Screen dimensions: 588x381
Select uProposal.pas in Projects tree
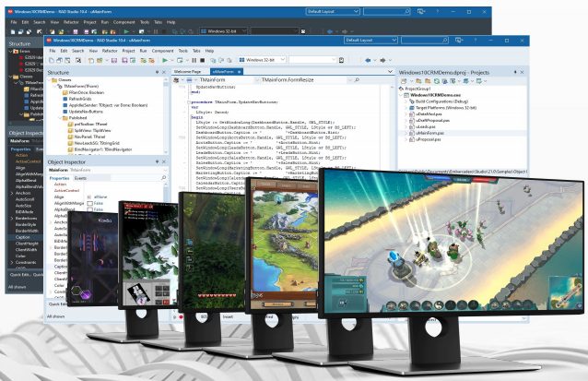click(429, 139)
